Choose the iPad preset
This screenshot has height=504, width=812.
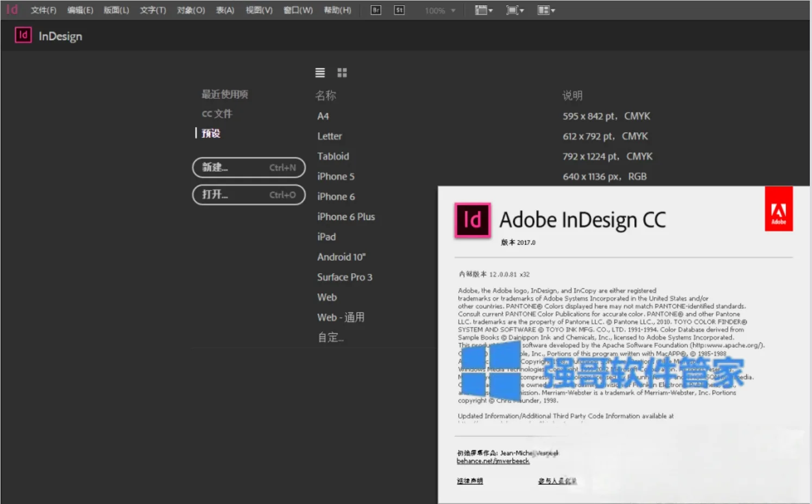click(326, 237)
